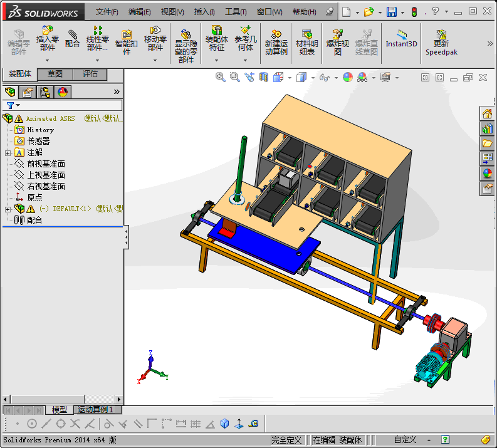Click View Settings monitor icon
Viewport: 497px width, 448px height.
pos(385,77)
